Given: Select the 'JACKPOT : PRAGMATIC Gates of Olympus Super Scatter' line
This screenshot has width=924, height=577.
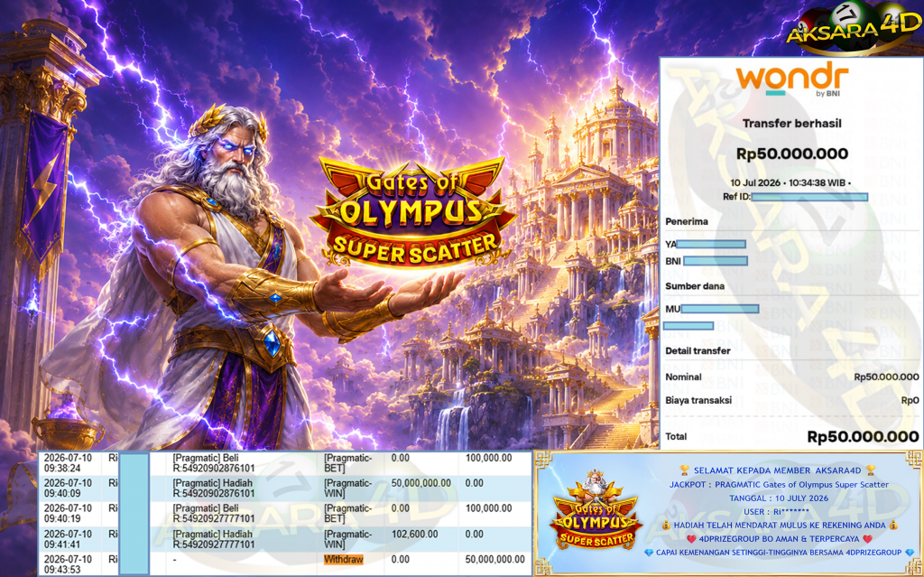Looking at the screenshot, I should (779, 484).
